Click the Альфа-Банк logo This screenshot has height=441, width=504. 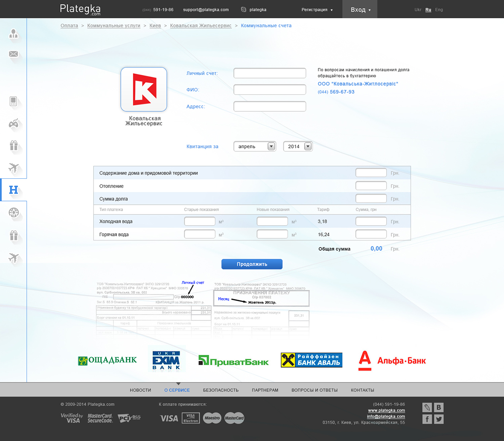point(392,360)
